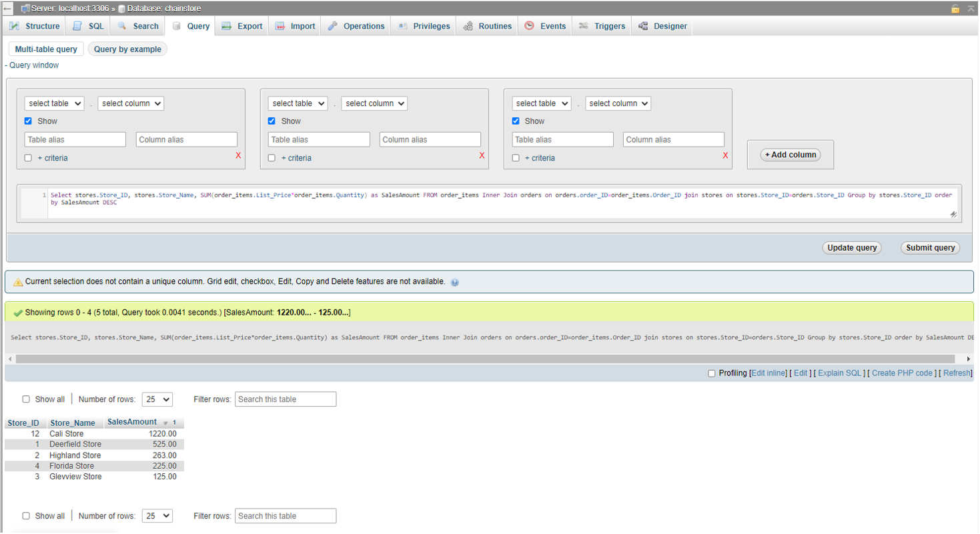Open first select table dropdown
980x534 pixels.
[x=54, y=103]
